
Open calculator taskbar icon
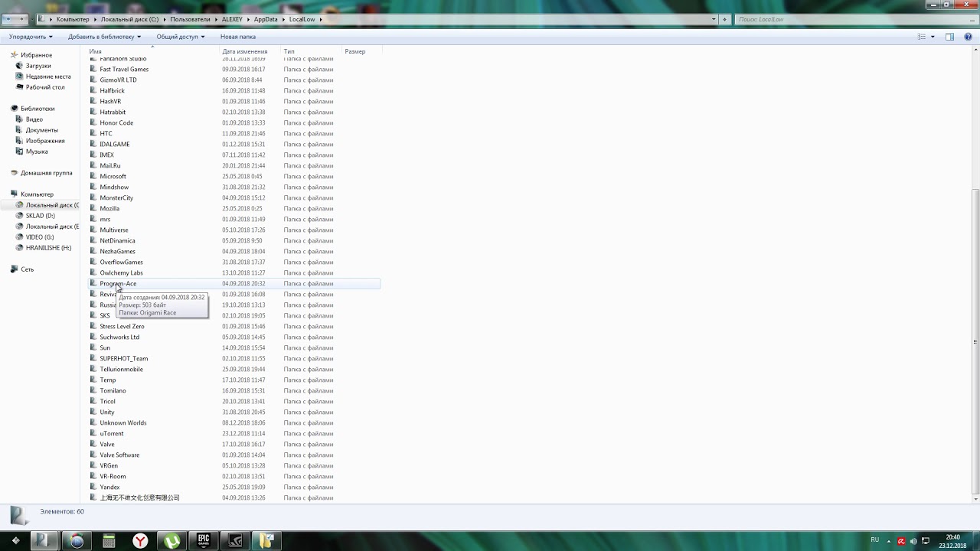[109, 540]
